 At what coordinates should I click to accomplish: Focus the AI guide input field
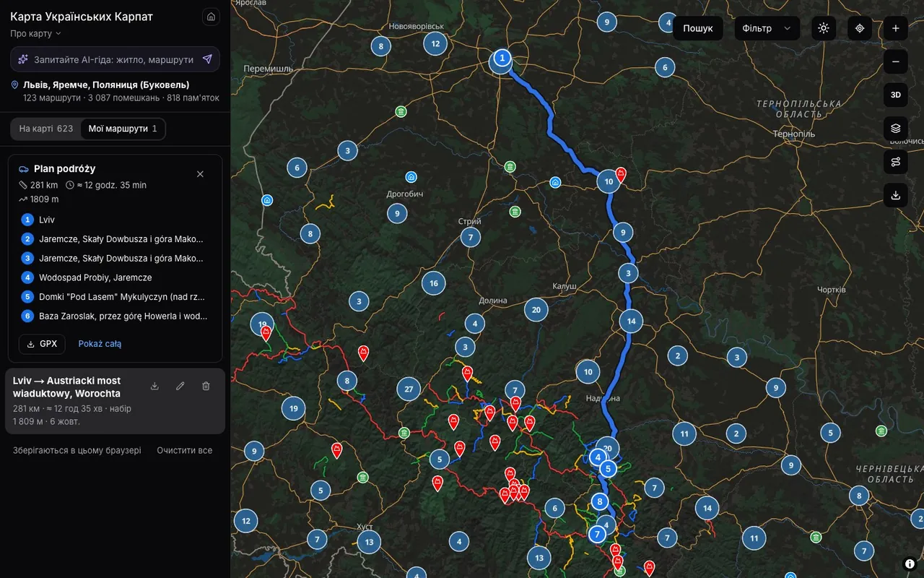point(113,59)
